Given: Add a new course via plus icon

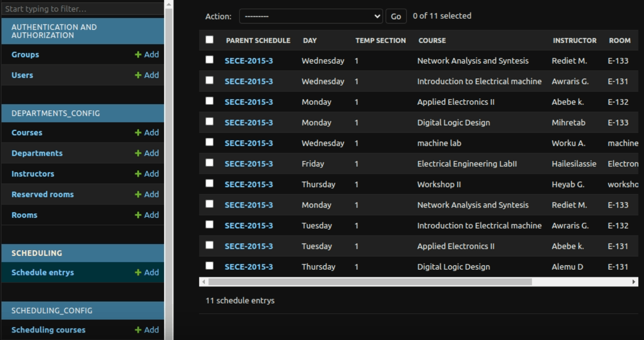Looking at the screenshot, I should (138, 133).
